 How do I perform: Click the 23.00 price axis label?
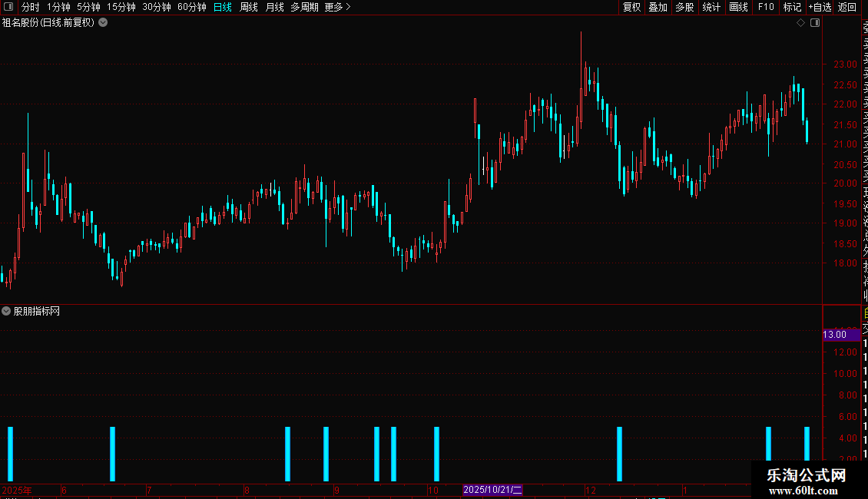[x=845, y=64]
